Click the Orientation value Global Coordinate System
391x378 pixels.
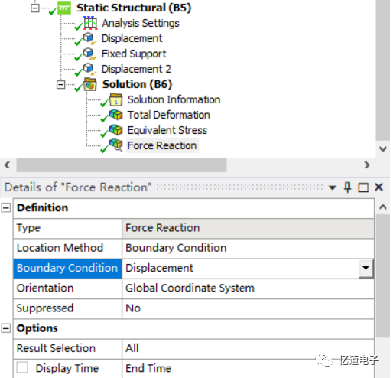190,288
